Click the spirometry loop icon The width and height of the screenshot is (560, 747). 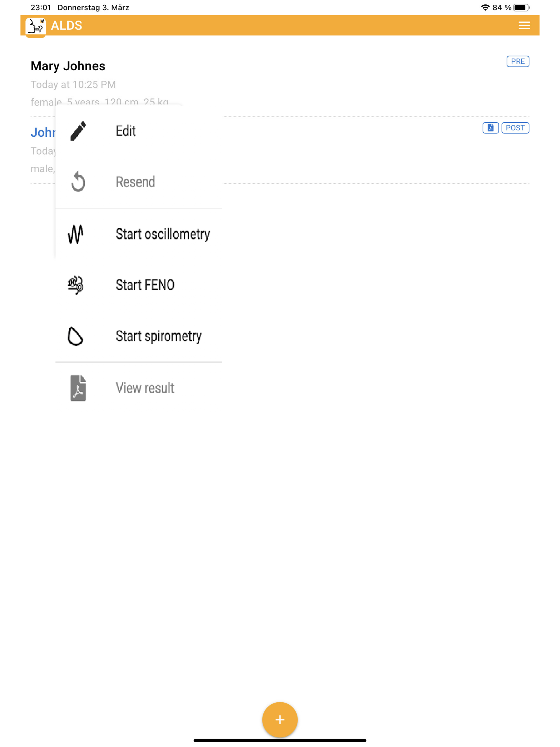pyautogui.click(x=75, y=336)
